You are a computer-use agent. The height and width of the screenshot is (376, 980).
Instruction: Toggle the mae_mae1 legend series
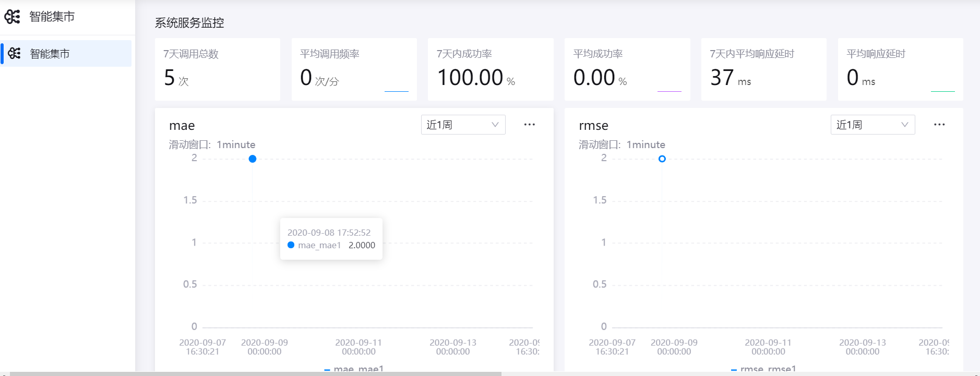[355, 369]
